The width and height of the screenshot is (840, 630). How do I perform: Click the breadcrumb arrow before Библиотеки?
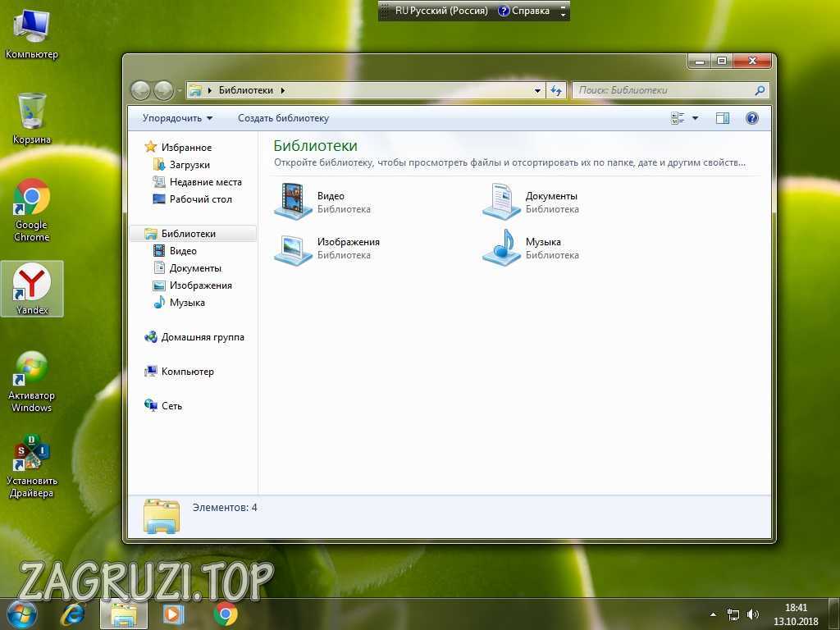[210, 90]
